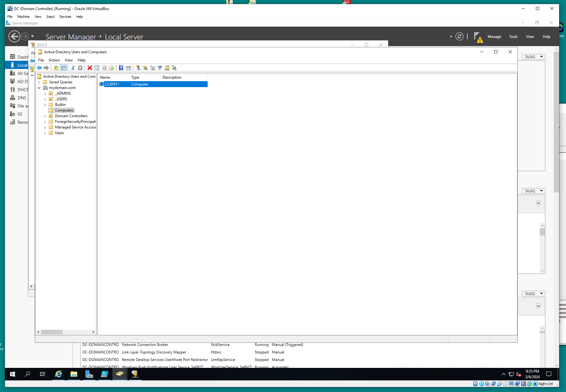This screenshot has width=566, height=392.
Task: Open File Explorer from the taskbar
Action: [74, 374]
